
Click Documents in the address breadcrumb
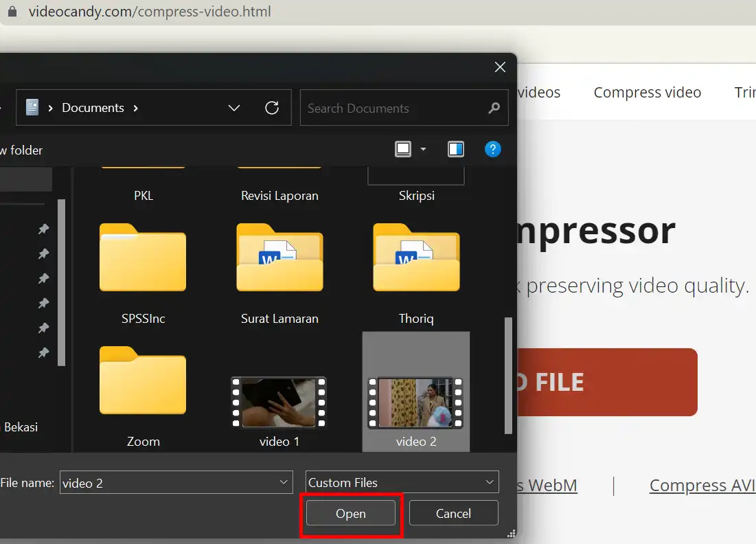click(93, 108)
